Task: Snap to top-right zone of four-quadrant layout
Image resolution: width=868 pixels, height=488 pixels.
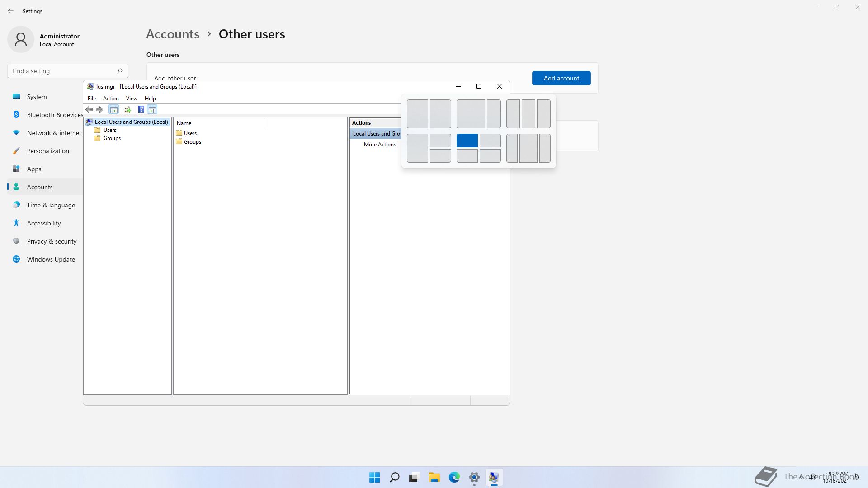Action: (x=490, y=141)
